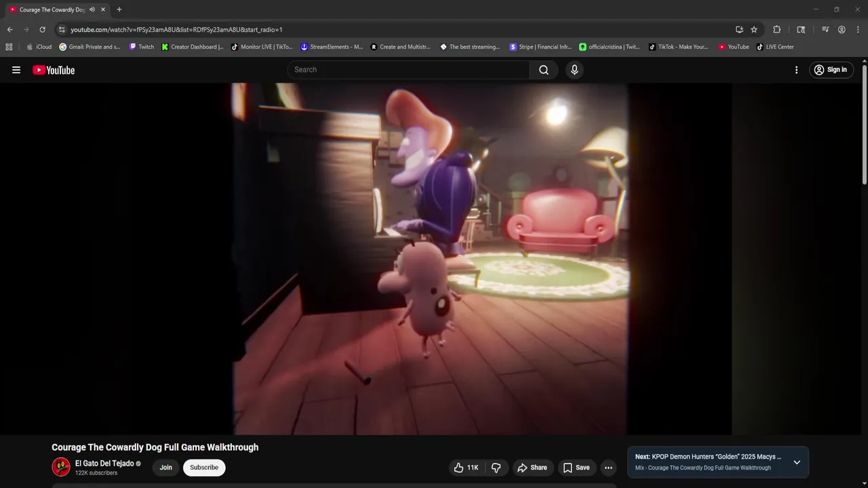Viewport: 868px width, 488px height.
Task: Open more actions ellipsis beside Save
Action: 608,468
